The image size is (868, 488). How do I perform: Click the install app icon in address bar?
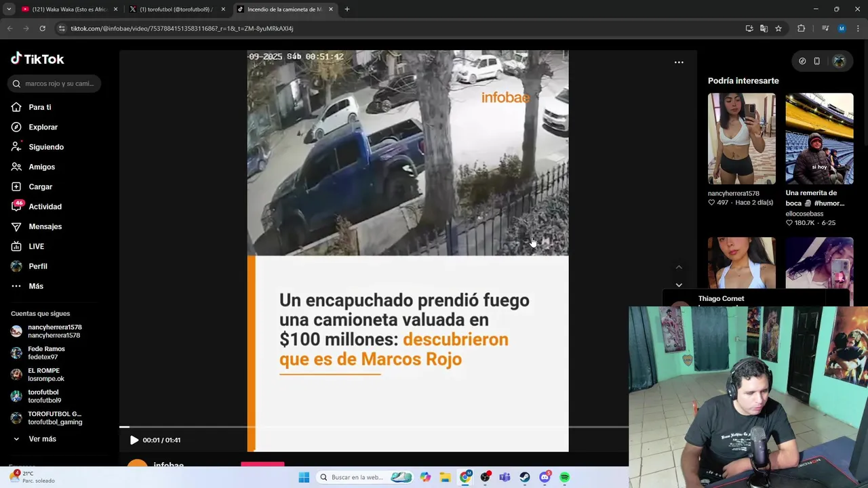[x=749, y=28]
